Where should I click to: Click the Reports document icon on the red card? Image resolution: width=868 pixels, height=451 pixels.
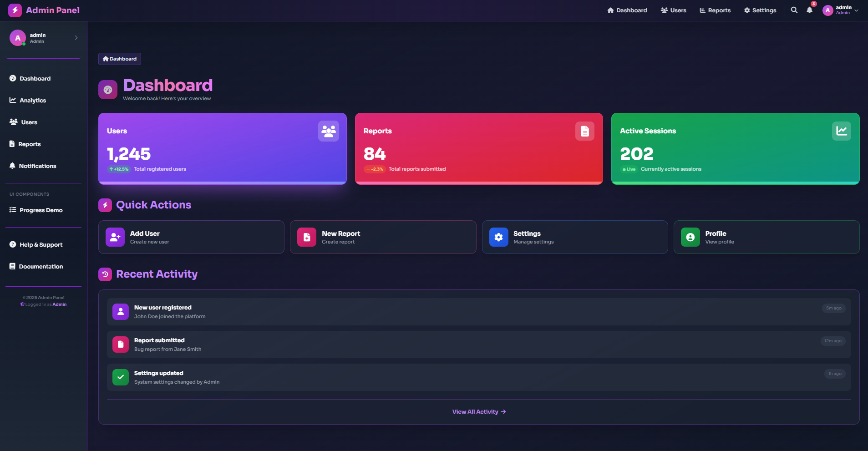(x=585, y=131)
